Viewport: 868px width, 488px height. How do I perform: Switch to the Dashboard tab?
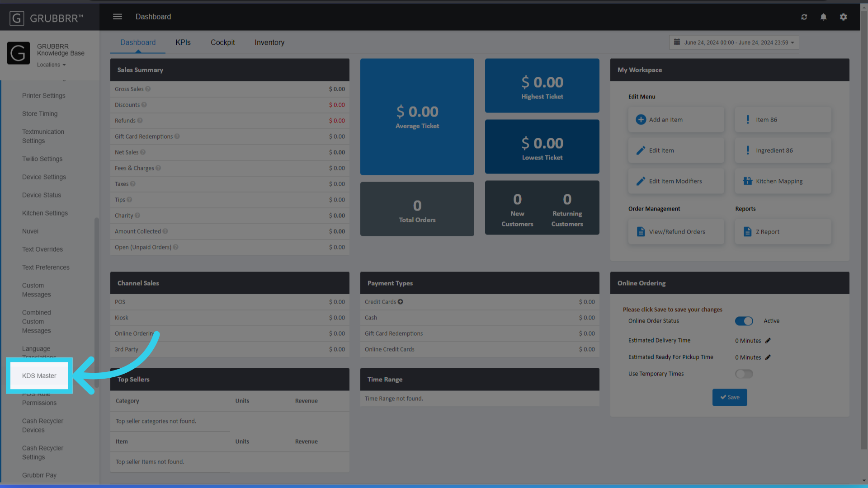(x=138, y=42)
